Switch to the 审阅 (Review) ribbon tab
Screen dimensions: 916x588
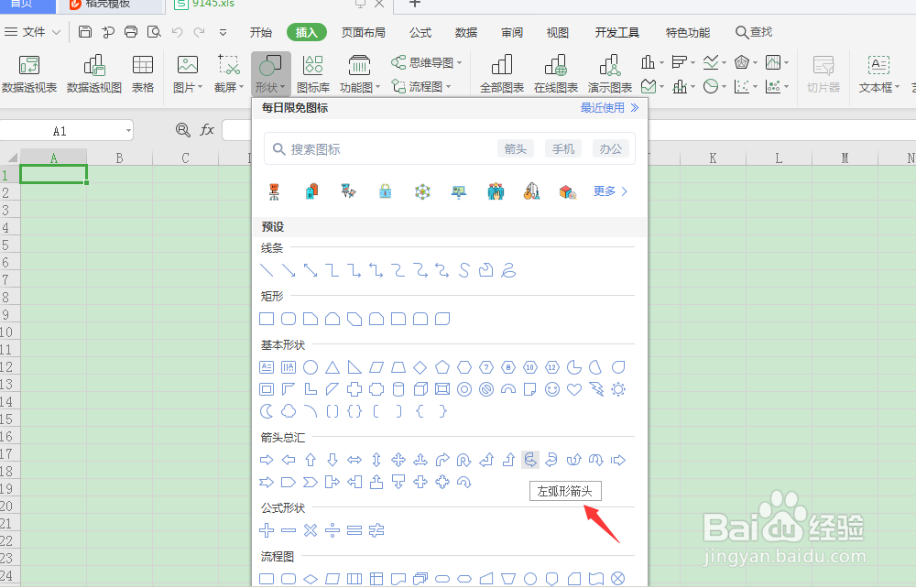coord(512,33)
